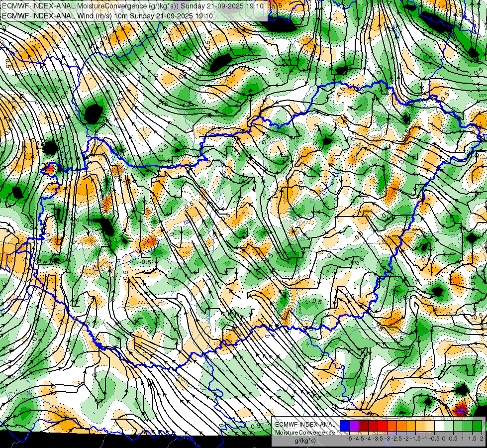Click the -2.5 legend tick value

coord(396,439)
